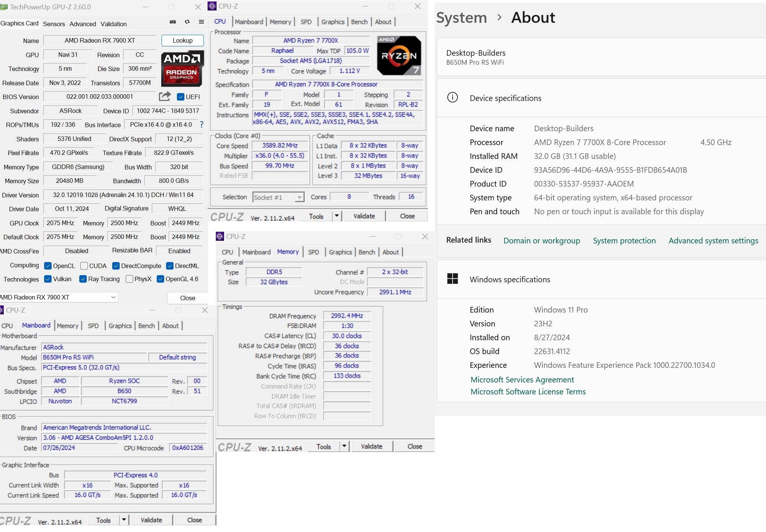Image resolution: width=766 pixels, height=532 pixels.
Task: Click the Specification field in CPU-Z
Action: (338, 84)
